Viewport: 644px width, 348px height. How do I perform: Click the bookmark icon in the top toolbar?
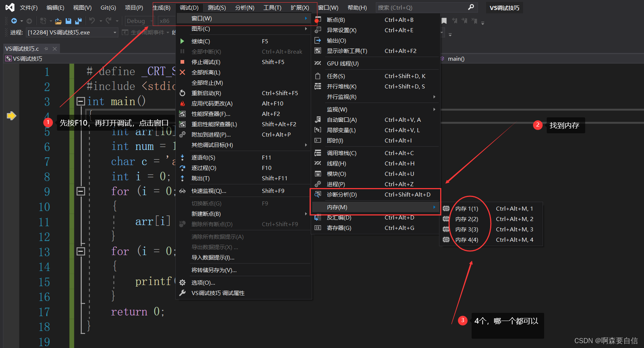click(x=444, y=21)
